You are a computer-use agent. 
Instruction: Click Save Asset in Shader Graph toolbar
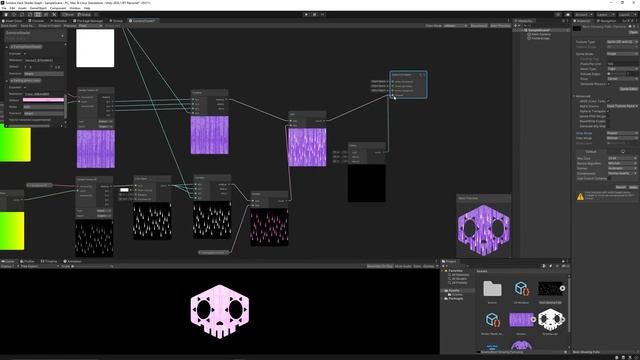tap(9, 25)
